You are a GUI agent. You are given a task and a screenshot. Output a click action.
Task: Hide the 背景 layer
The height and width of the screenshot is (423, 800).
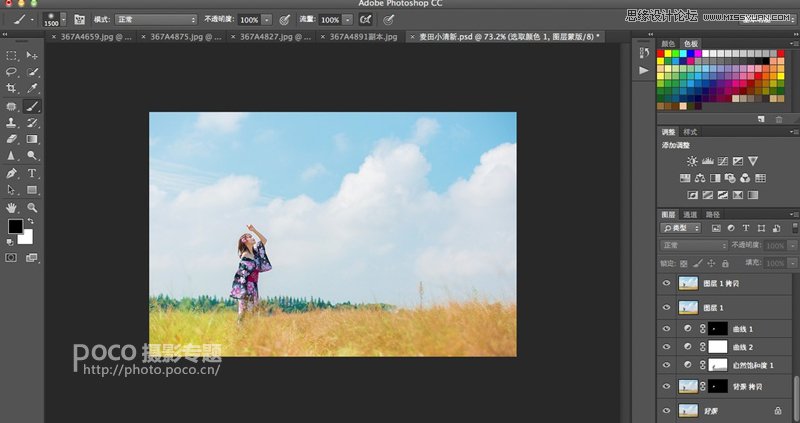(666, 410)
